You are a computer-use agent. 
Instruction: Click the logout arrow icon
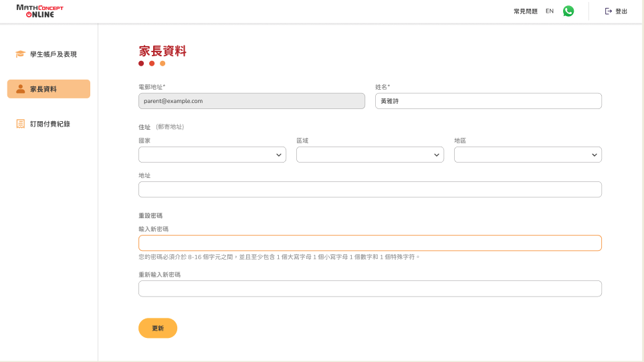[609, 11]
